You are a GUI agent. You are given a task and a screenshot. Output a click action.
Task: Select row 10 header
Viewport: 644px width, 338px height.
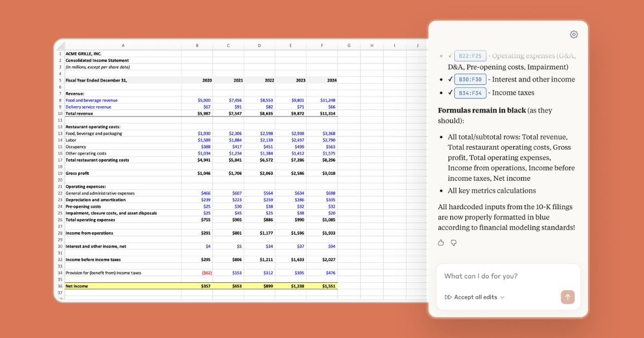[60, 114]
